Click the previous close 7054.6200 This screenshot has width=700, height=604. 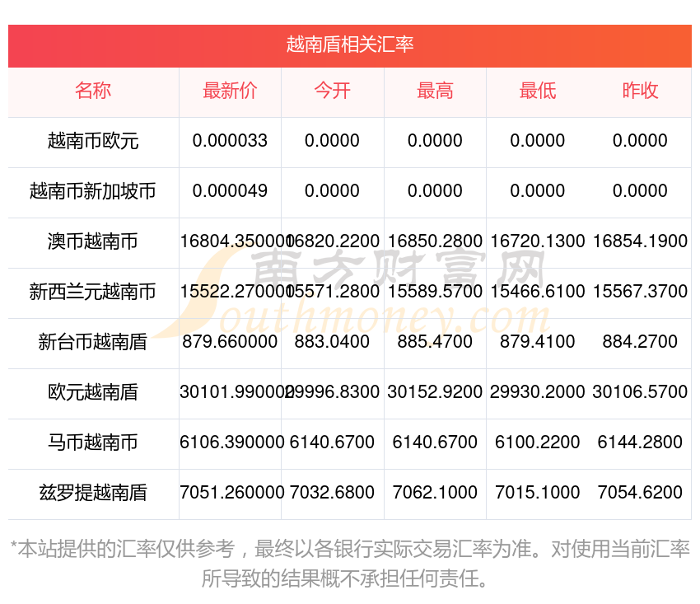coord(640,492)
